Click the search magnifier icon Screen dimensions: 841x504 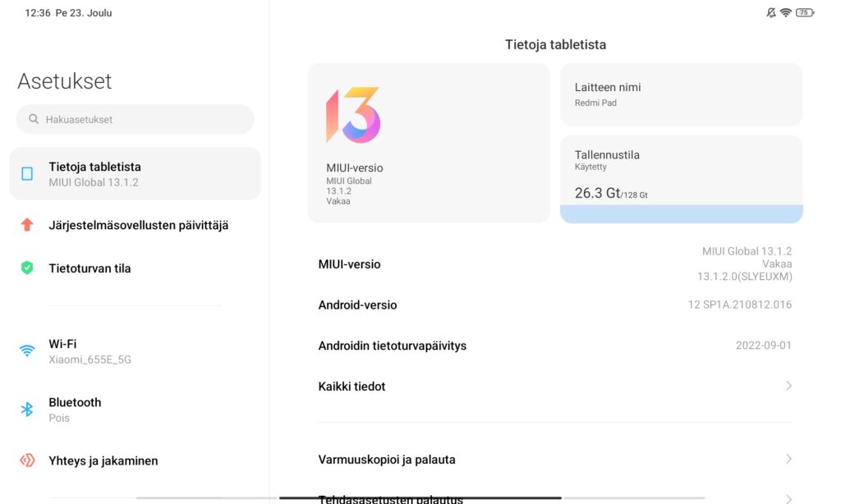[x=33, y=119]
